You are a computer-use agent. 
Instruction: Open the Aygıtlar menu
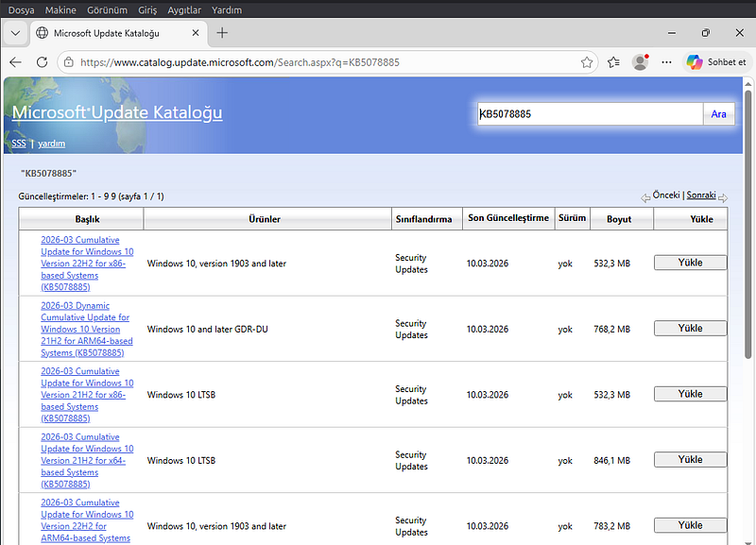point(184,10)
